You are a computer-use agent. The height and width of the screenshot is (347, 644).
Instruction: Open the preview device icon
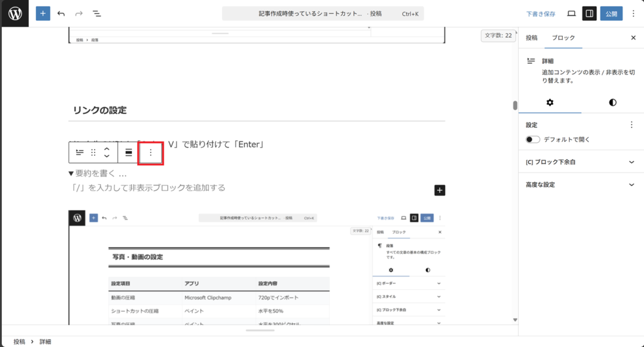[x=572, y=13]
